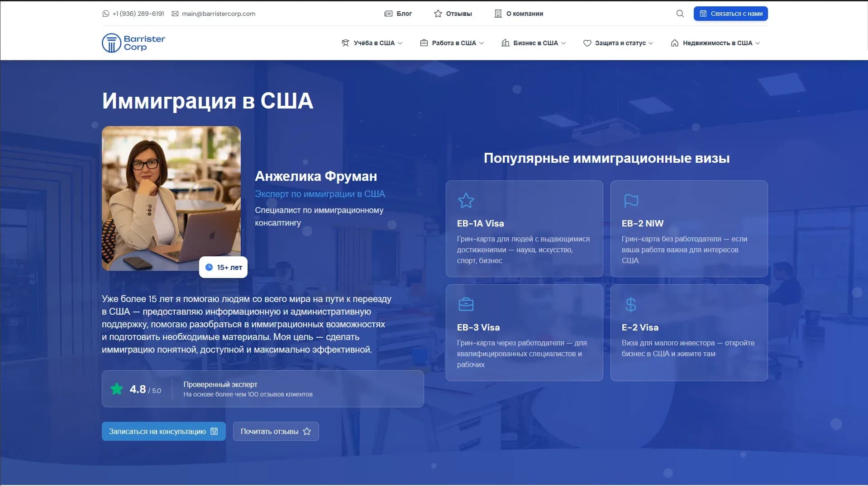This screenshot has width=868, height=486.
Task: Click the name Анжелика Фруман
Action: [x=316, y=176]
